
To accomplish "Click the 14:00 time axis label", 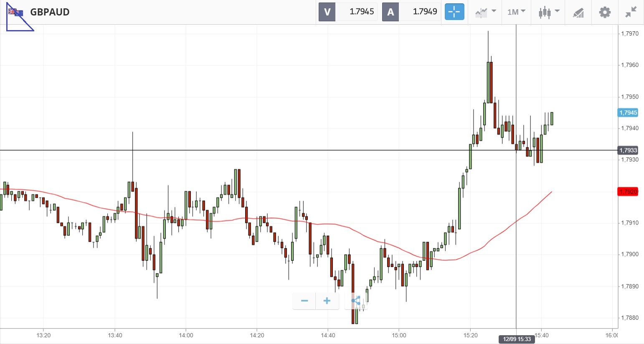I will [186, 335].
